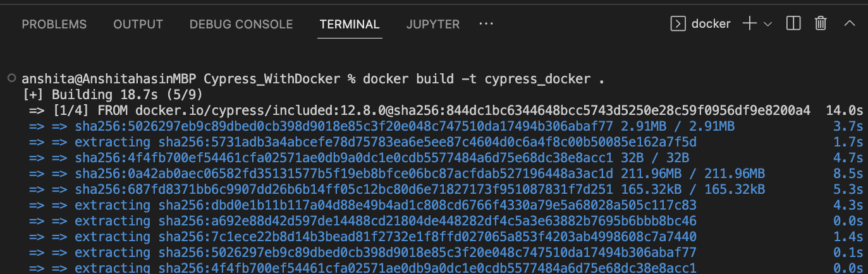The height and width of the screenshot is (274, 868).
Task: Click the command decoration circle beside the prompt
Action: [12, 78]
